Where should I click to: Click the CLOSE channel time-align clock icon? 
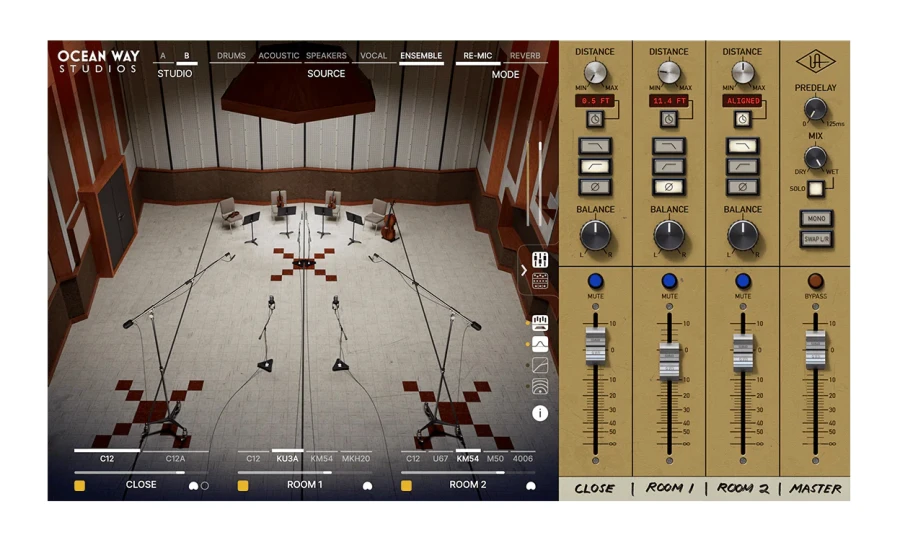click(595, 119)
